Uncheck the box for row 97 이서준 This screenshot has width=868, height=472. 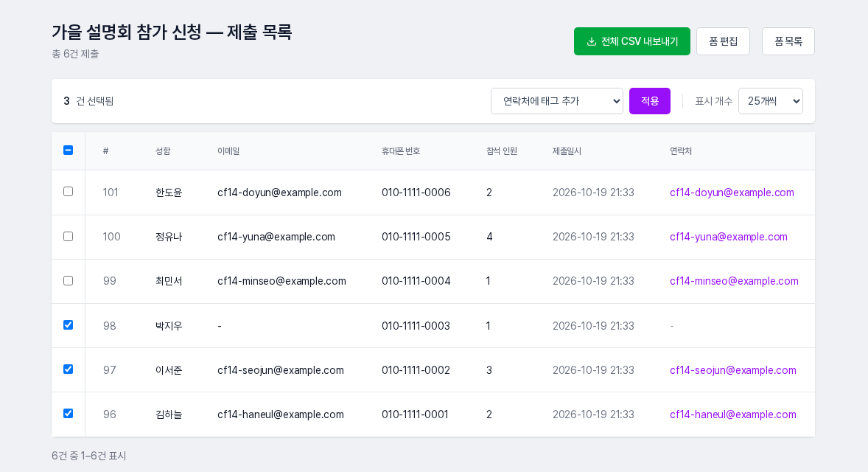coord(68,369)
